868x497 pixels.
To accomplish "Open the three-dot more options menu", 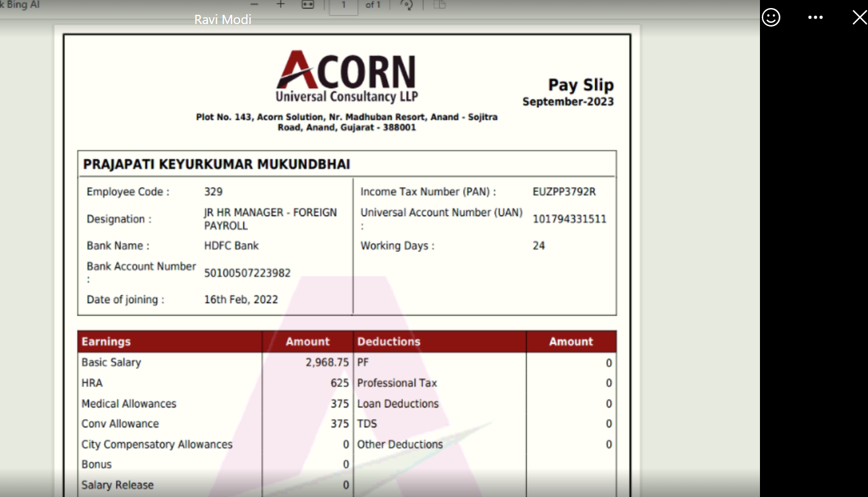I will (816, 17).
